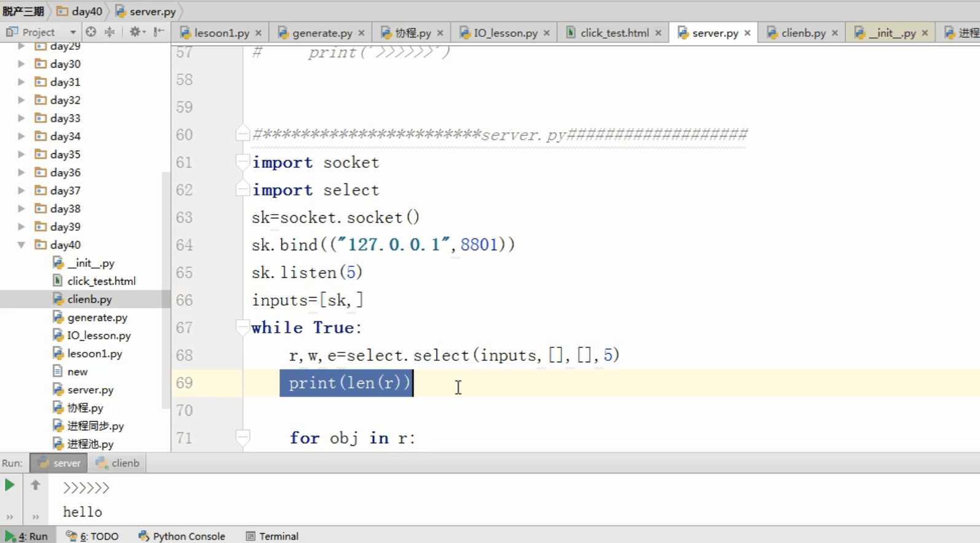
Task: Select IO_lesson.py in project tree
Action: [92, 336]
